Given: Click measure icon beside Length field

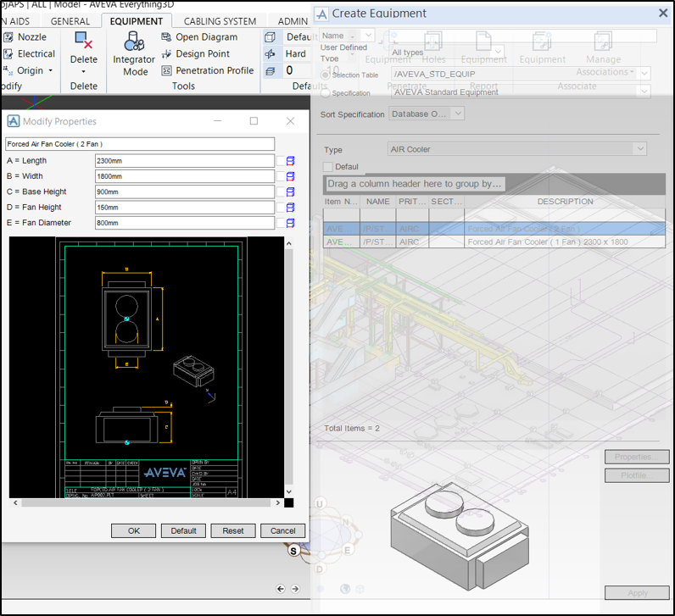Looking at the screenshot, I should [x=291, y=161].
